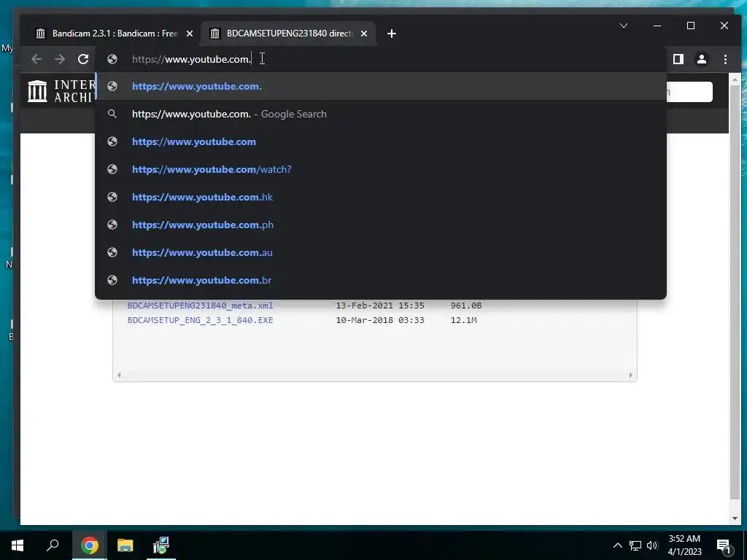
Task: Open the notification center icon
Action: click(x=724, y=545)
